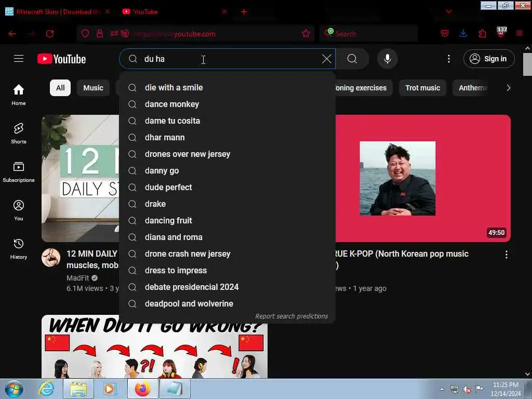This screenshot has width=532, height=399.
Task: Close the YouTube browser tab
Action: 224,11
